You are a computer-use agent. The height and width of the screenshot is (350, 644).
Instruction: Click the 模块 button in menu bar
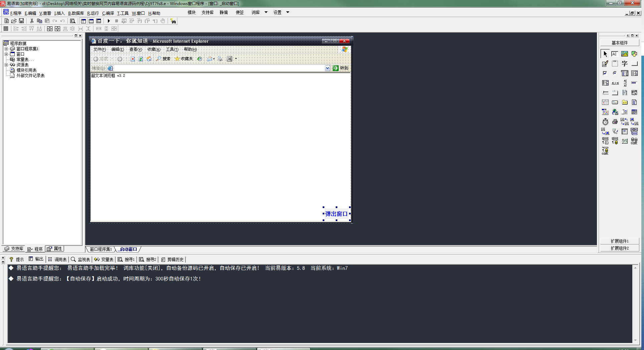[x=191, y=12]
